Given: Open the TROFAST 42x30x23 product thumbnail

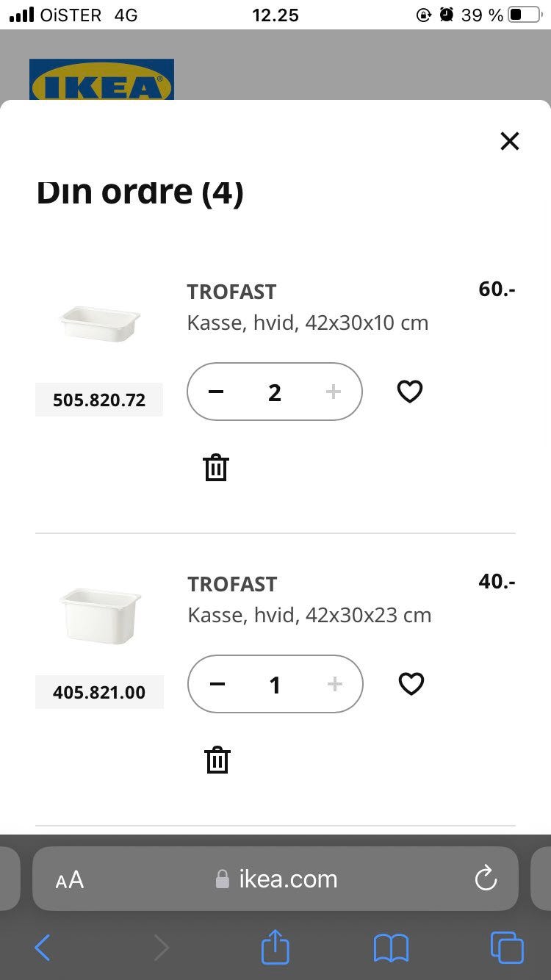Looking at the screenshot, I should pos(99,616).
